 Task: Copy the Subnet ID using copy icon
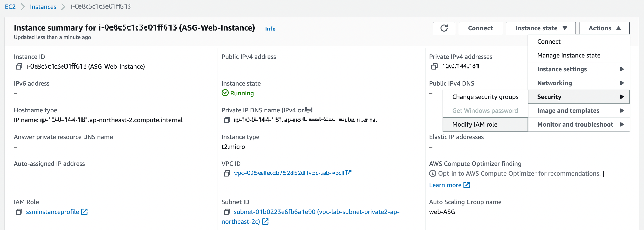point(227,212)
